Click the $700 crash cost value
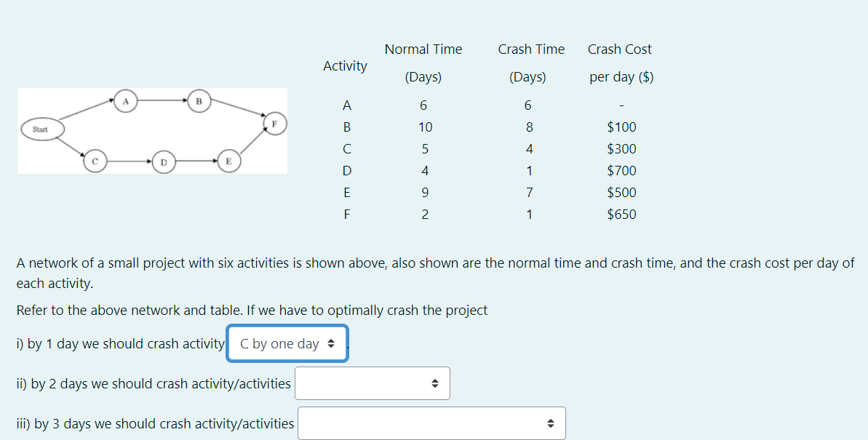Image resolution: width=868 pixels, height=440 pixels. 620,170
